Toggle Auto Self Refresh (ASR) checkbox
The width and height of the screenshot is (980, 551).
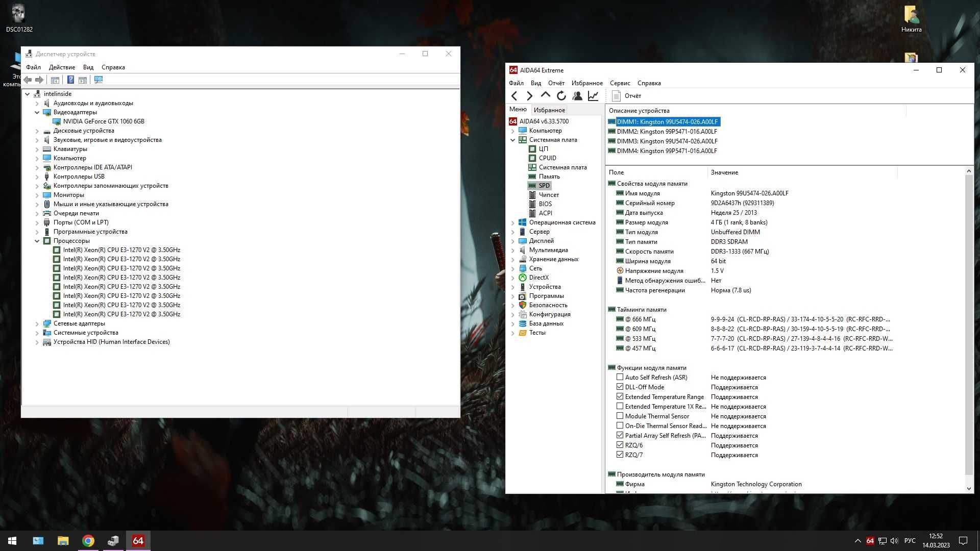tap(620, 377)
